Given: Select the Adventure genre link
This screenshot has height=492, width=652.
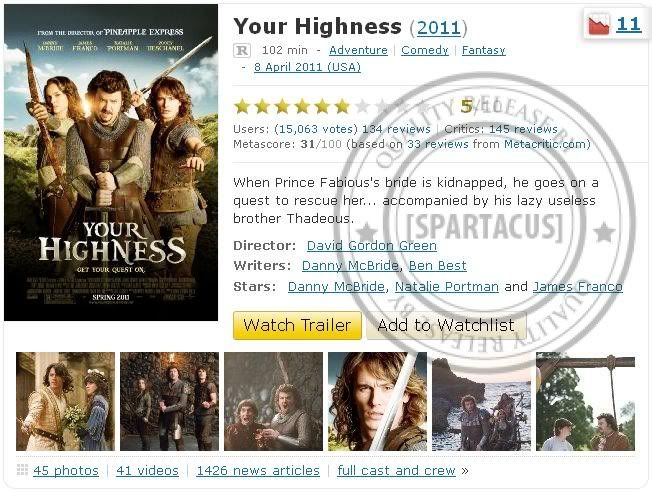Looking at the screenshot, I should [358, 50].
